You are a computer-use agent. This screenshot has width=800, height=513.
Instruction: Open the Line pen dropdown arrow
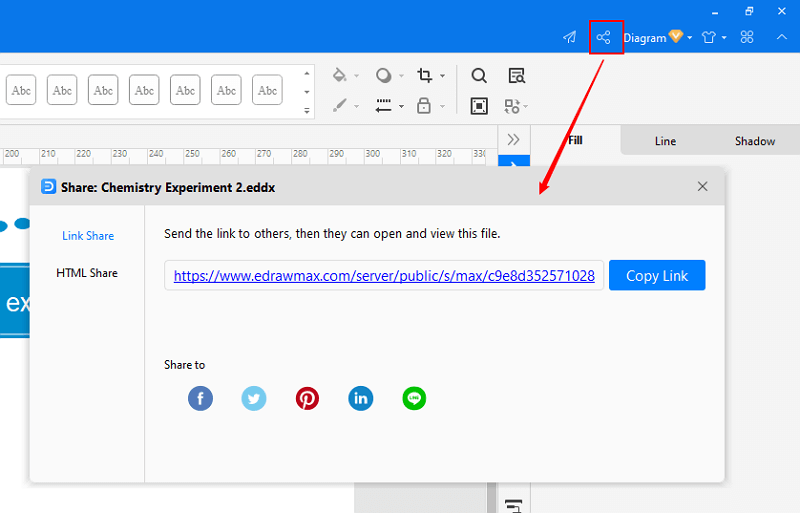click(x=357, y=107)
